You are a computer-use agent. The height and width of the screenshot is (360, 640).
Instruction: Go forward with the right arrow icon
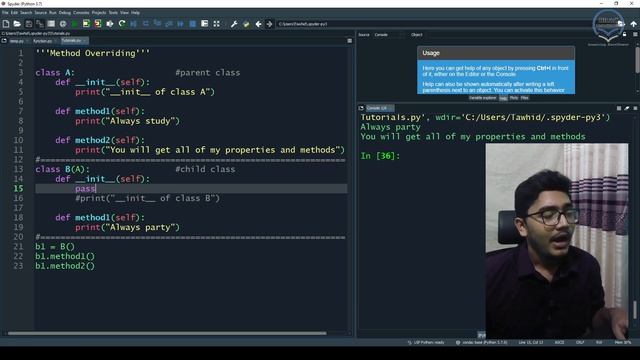pyautogui.click(x=269, y=24)
